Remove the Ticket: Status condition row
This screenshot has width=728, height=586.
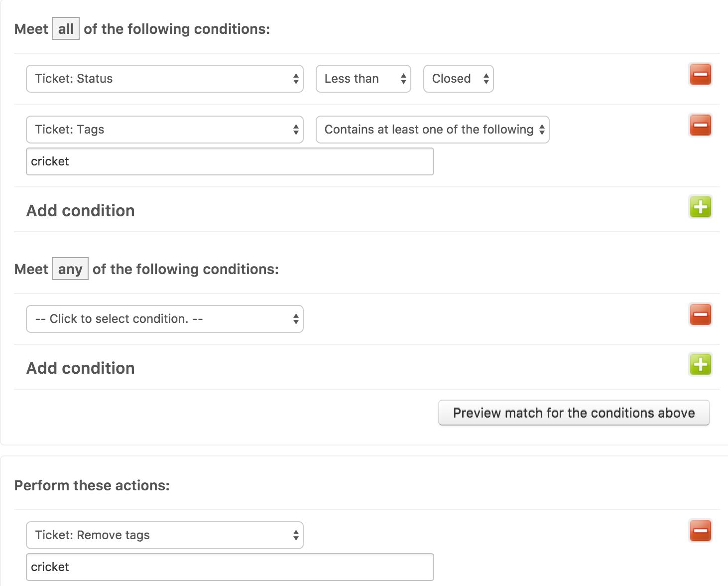tap(700, 75)
